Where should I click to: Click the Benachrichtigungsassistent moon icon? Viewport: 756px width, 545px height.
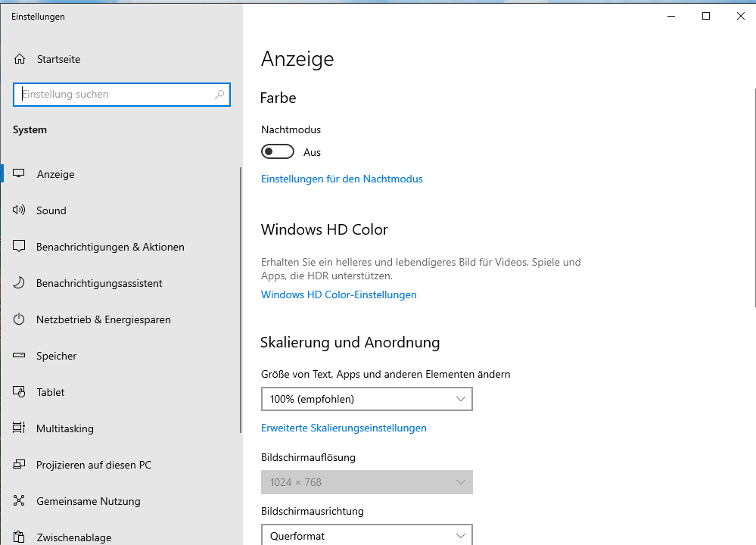20,283
